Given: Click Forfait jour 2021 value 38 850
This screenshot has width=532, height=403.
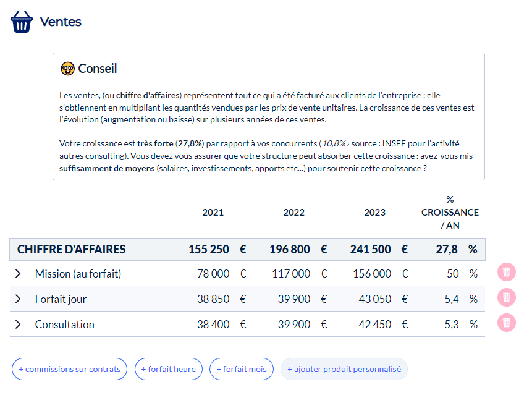Looking at the screenshot, I should pyautogui.click(x=213, y=299).
